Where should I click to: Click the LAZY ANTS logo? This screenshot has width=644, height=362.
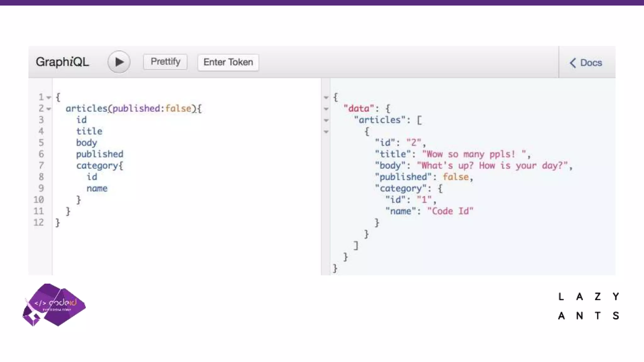click(x=588, y=306)
